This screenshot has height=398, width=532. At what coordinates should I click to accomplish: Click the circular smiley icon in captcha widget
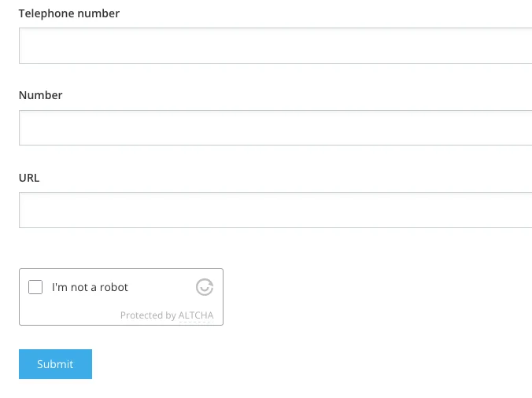(x=205, y=287)
